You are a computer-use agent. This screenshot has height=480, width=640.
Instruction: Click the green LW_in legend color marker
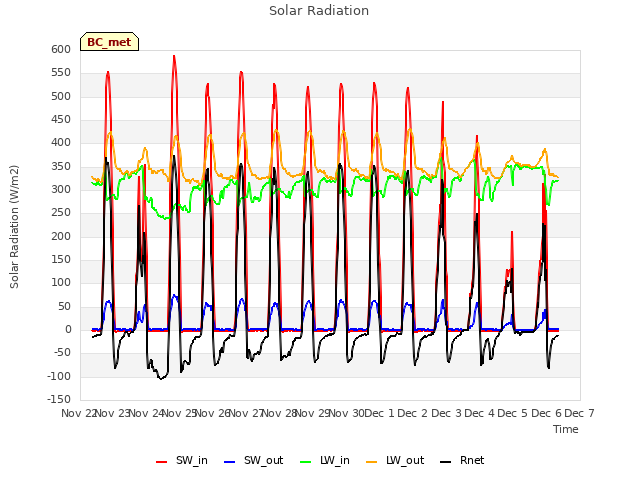pos(305,462)
